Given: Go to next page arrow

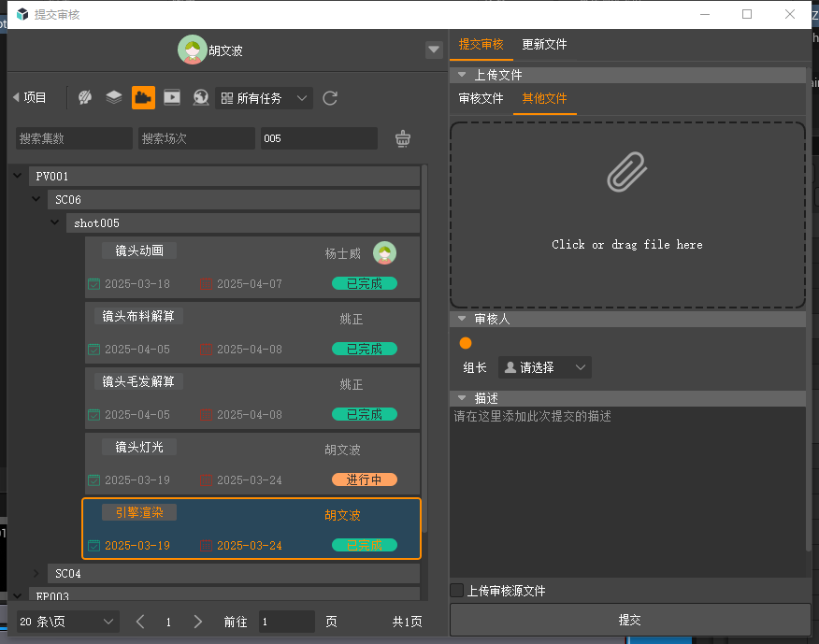Looking at the screenshot, I should click(x=198, y=622).
